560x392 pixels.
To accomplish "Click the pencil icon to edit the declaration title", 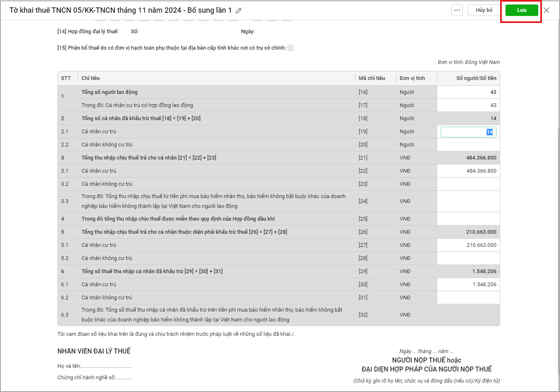I will 239,11.
